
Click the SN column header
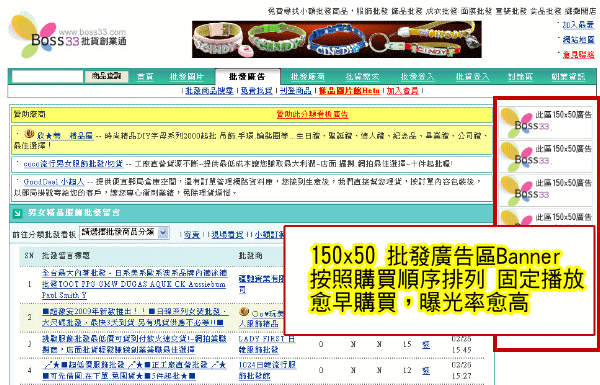click(x=29, y=255)
